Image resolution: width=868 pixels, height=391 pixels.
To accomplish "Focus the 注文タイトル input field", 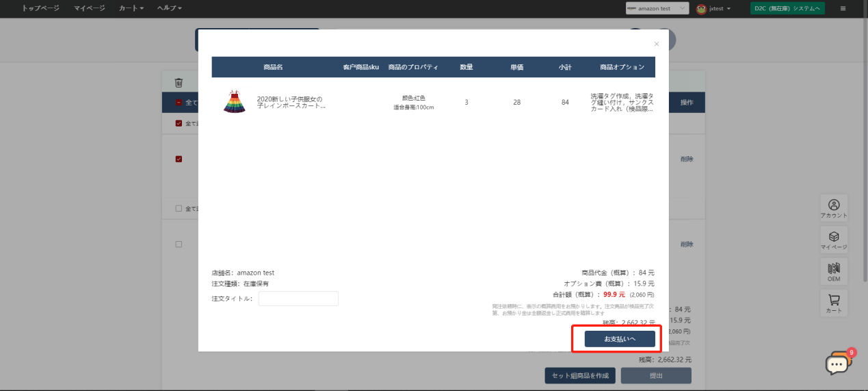I will tap(298, 299).
